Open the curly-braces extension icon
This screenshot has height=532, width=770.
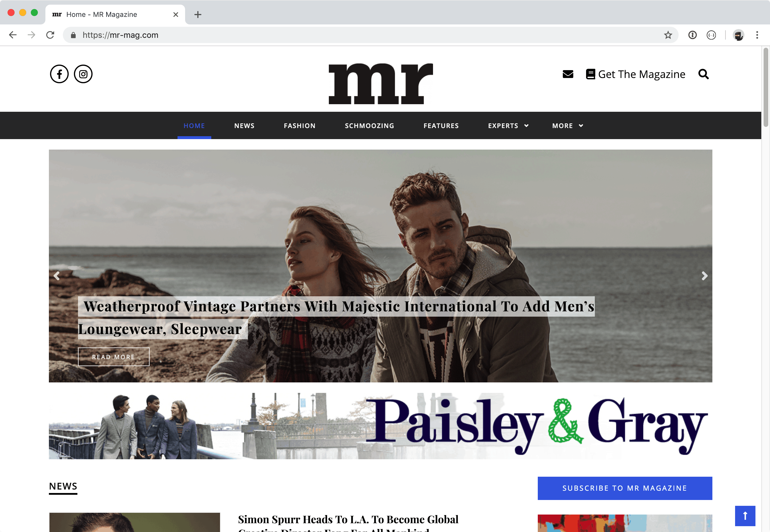[711, 35]
